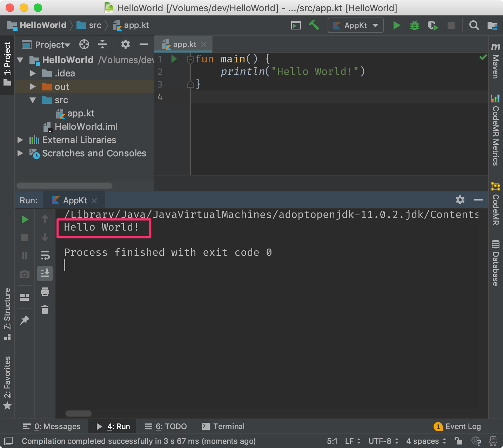Collapse all in Project panel
Viewport: 503px width, 448px height.
[x=102, y=44]
